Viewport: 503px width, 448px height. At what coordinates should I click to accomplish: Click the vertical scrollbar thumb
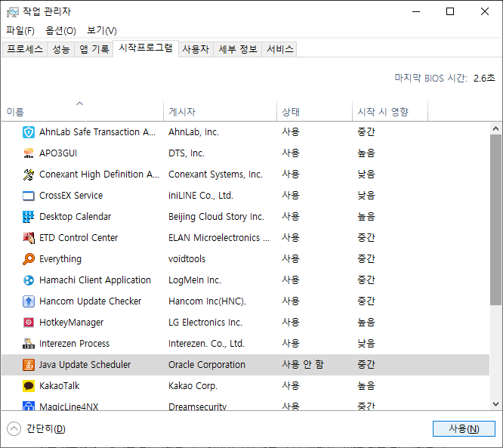(x=495, y=220)
